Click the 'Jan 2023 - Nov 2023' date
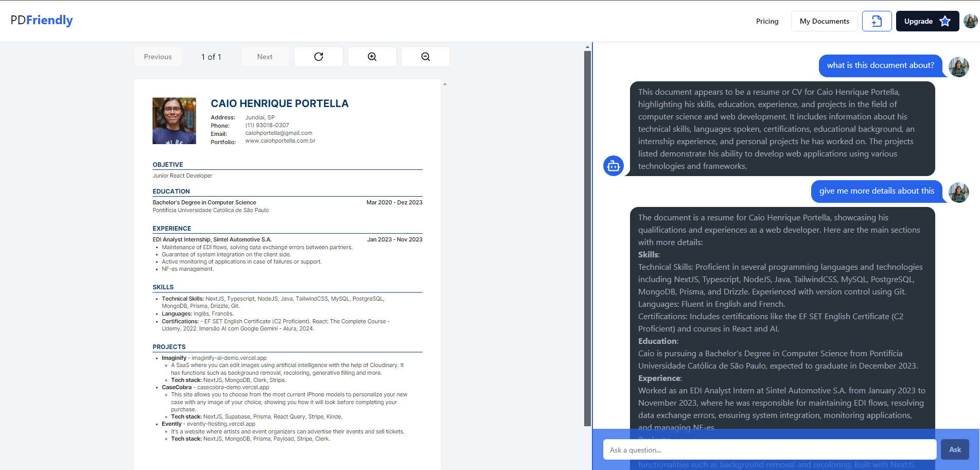This screenshot has height=470, width=980. (395, 240)
